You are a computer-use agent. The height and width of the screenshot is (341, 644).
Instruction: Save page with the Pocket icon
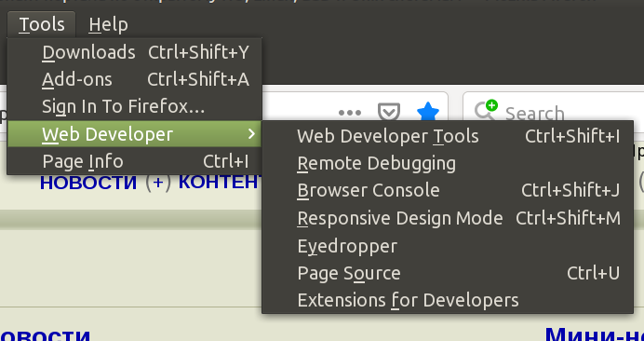(x=388, y=113)
